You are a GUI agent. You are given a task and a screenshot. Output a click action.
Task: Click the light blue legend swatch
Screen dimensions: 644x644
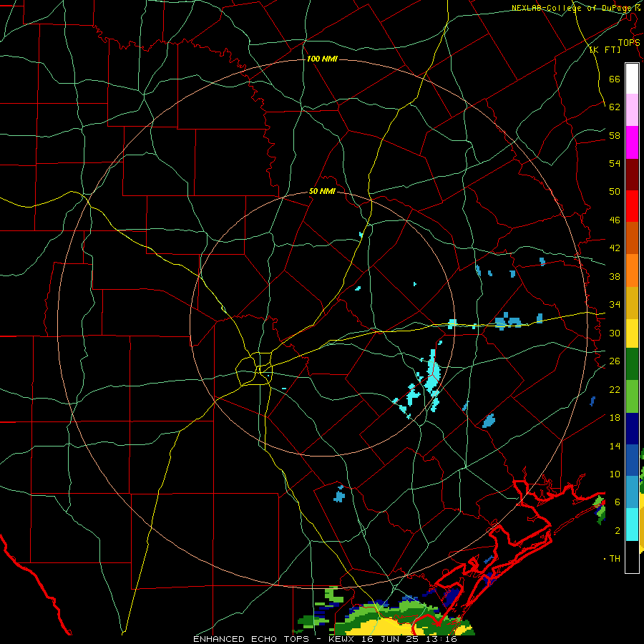632,492
